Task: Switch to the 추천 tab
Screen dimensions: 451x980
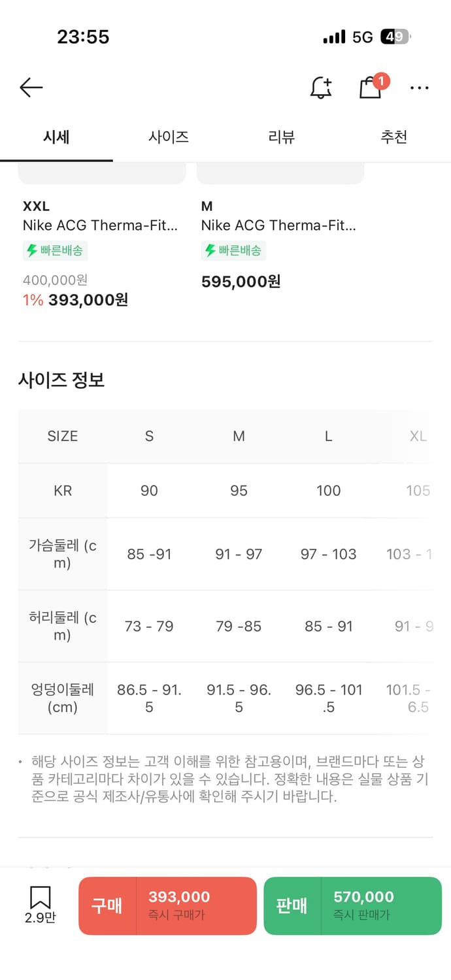Action: [394, 137]
